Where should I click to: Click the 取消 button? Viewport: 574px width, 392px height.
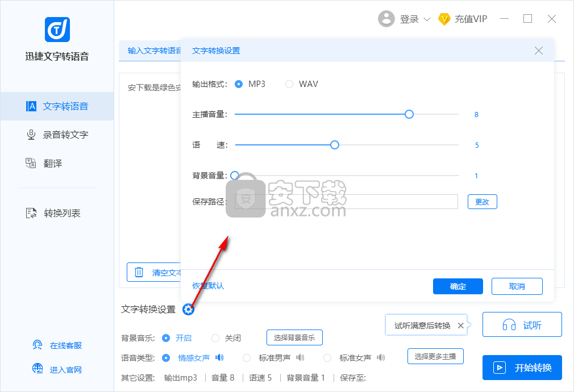517,286
